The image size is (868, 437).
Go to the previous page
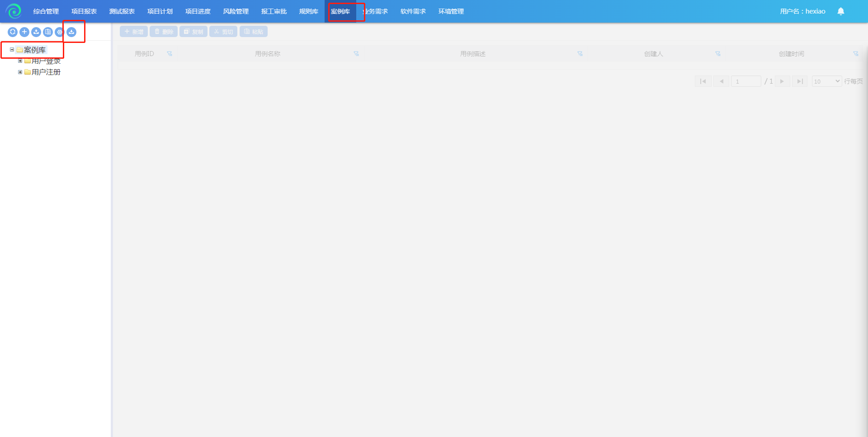(721, 81)
